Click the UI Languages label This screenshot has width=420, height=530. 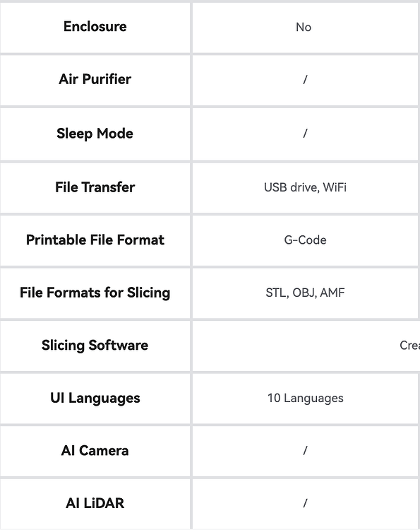click(x=95, y=398)
